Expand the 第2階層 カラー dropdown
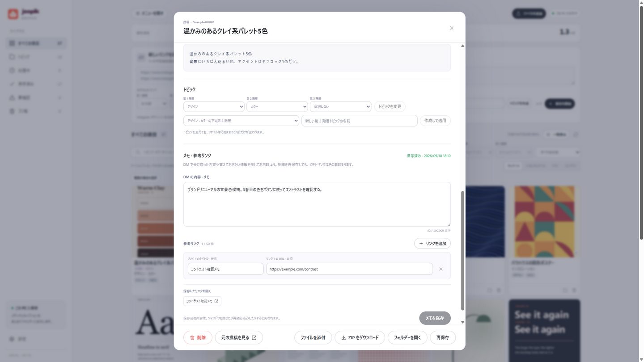644x362 pixels. [277, 107]
